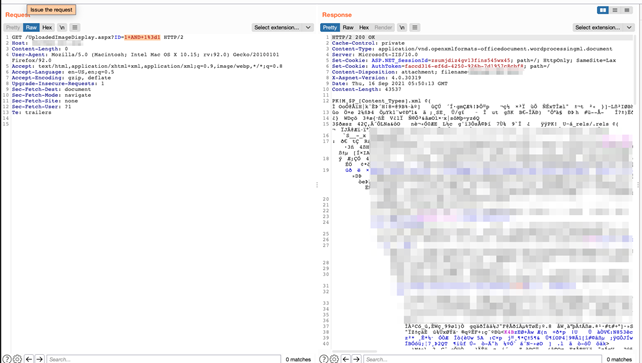Screen dimensions: 642x363
Task: Open response search settings gear
Action: point(334,359)
